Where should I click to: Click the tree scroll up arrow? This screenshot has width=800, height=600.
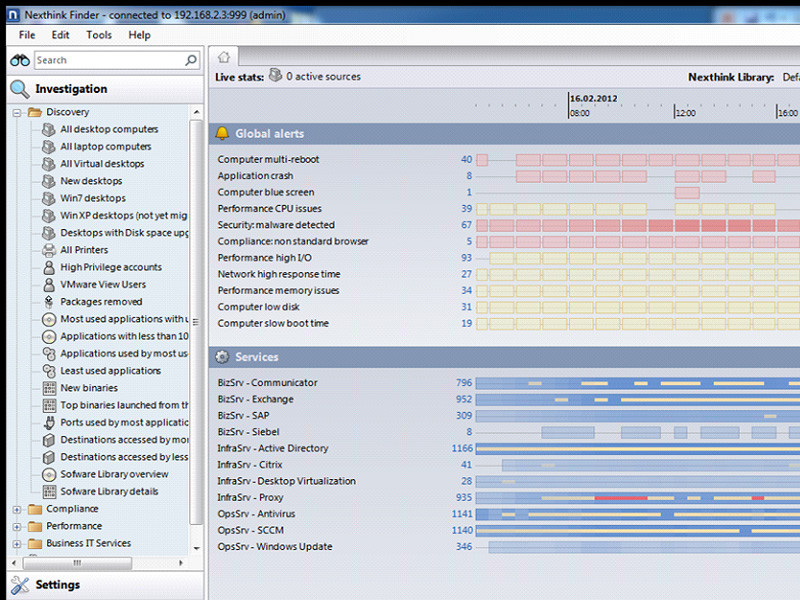coord(197,112)
